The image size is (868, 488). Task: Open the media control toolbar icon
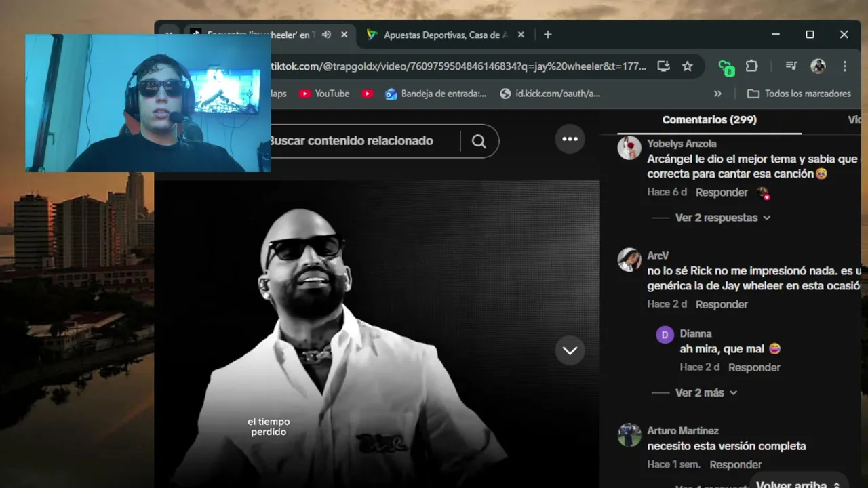point(791,66)
